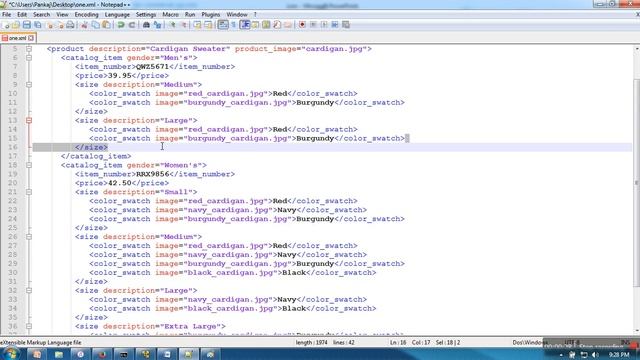
Task: Open the Edit menu
Action: tap(22, 14)
